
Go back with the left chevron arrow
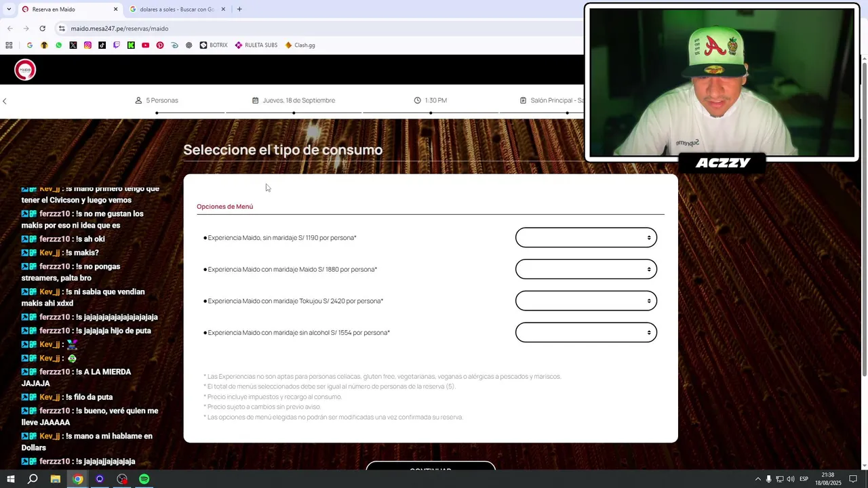click(x=5, y=101)
